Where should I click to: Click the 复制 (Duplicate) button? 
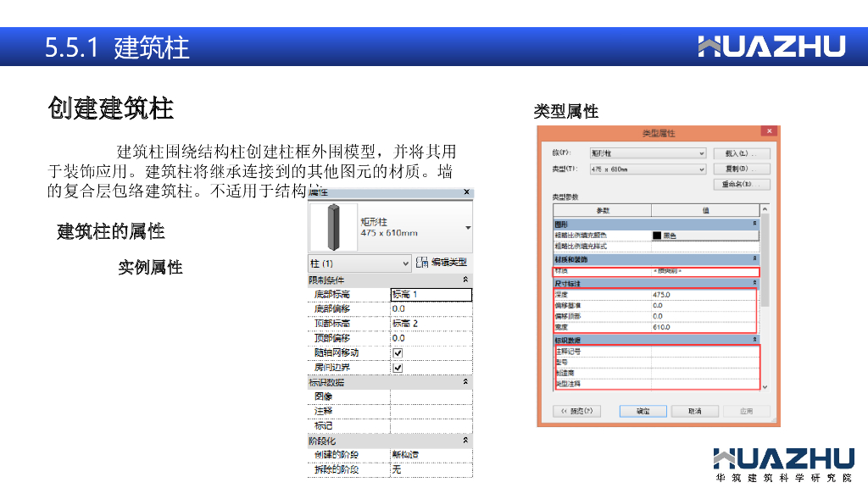[x=742, y=169]
